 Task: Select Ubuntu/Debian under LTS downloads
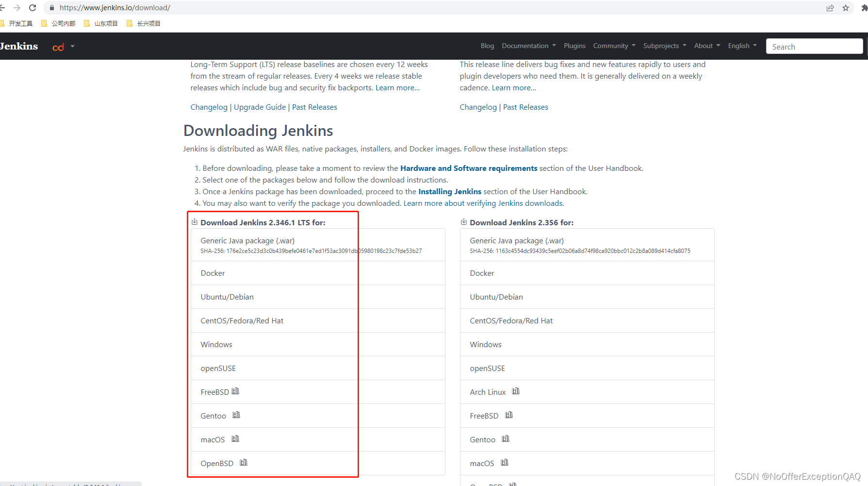click(318, 297)
